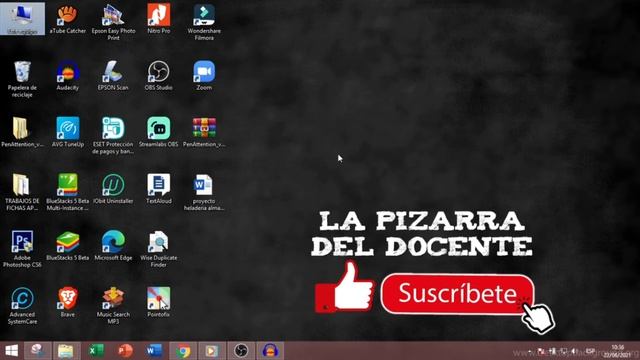
Task: Open Excel from the taskbar
Action: click(x=96, y=351)
